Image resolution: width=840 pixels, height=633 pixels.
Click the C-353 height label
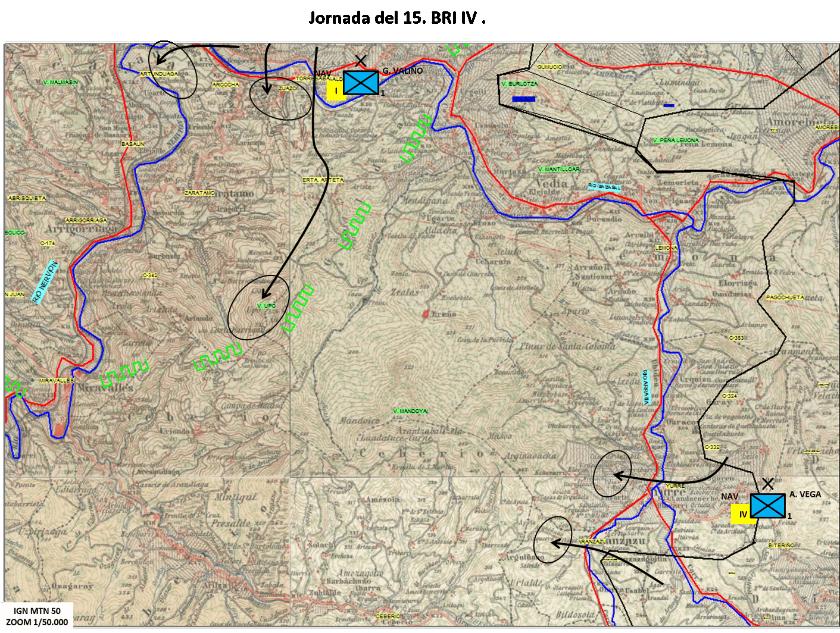(x=736, y=337)
